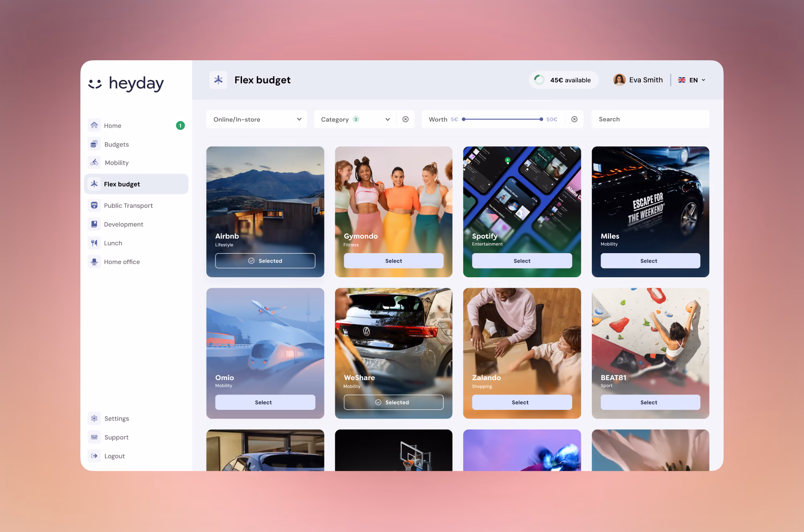The image size is (804, 532).
Task: Click the Support envelope icon
Action: [x=94, y=437]
